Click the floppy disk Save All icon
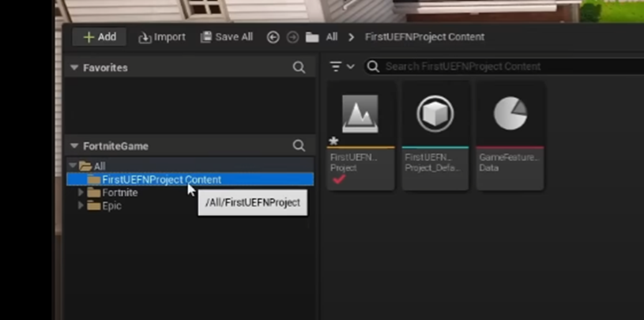Screen dimensions: 644x320 coord(205,37)
